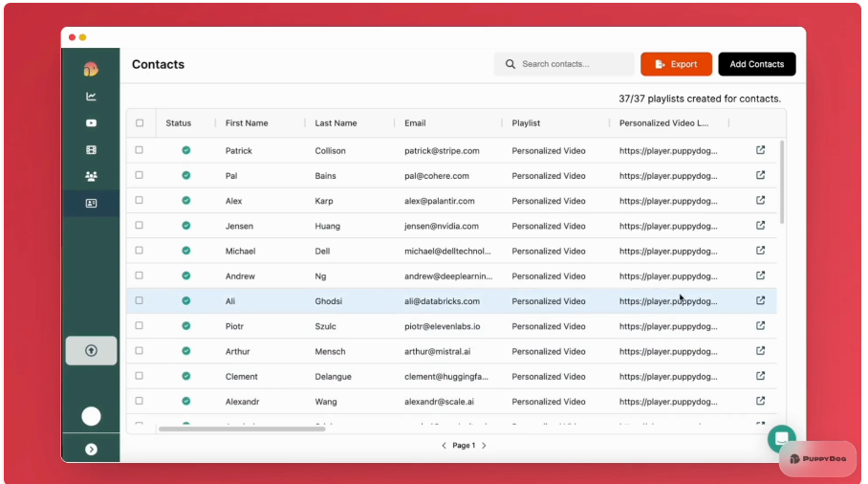This screenshot has height=484, width=868.
Task: Open Pal Bains' external link icon
Action: (x=760, y=175)
